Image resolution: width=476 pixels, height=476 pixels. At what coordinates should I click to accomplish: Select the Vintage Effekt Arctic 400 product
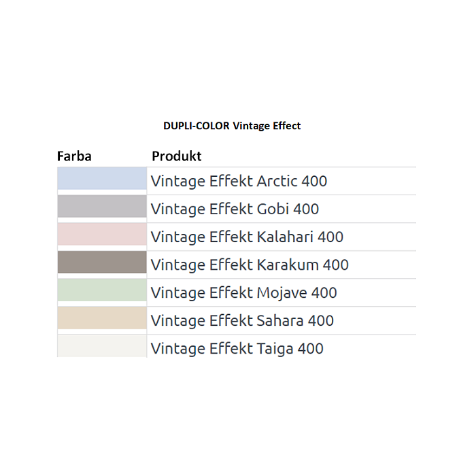(x=239, y=182)
